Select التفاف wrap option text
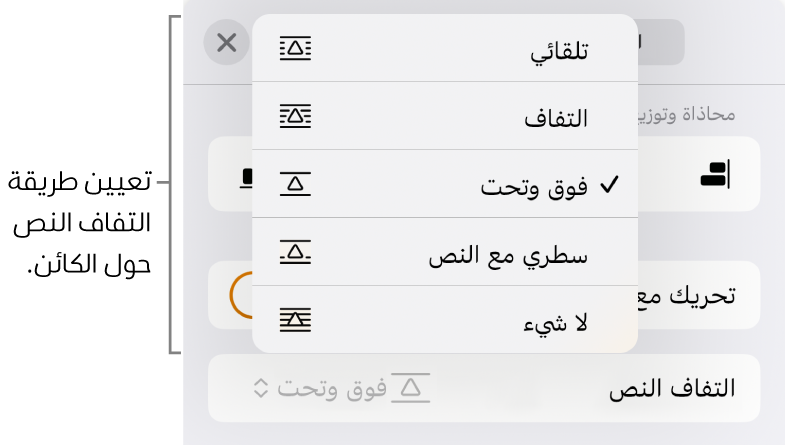The height and width of the screenshot is (447, 785). pos(556,119)
